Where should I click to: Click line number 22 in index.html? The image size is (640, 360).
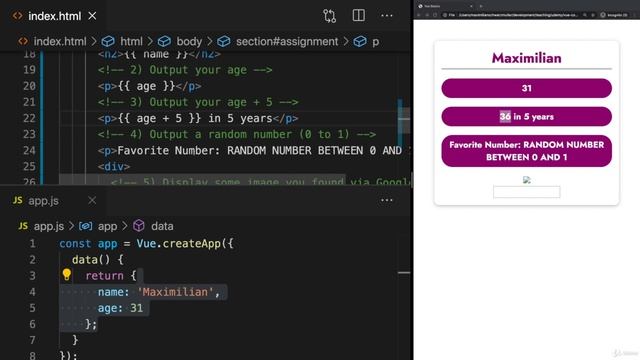click(29, 118)
